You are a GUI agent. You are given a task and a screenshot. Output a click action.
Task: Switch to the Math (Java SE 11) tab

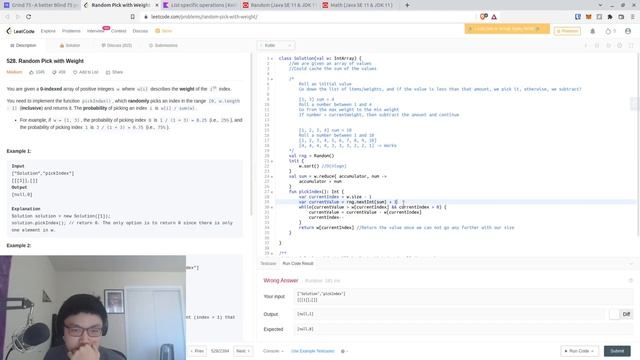tap(358, 5)
